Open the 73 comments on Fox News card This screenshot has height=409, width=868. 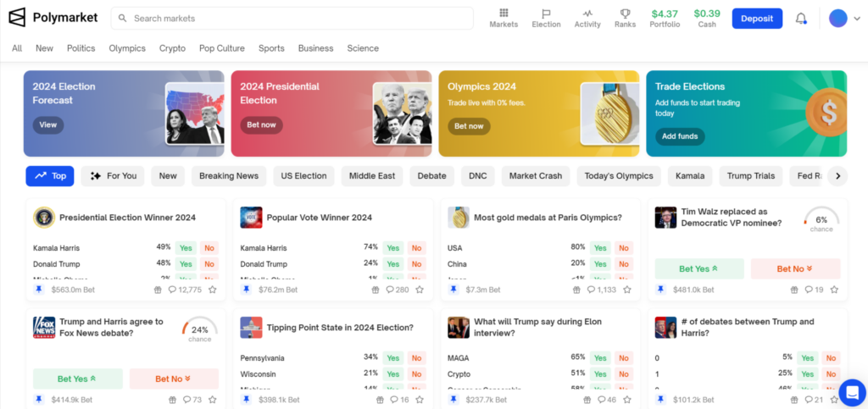tap(192, 400)
